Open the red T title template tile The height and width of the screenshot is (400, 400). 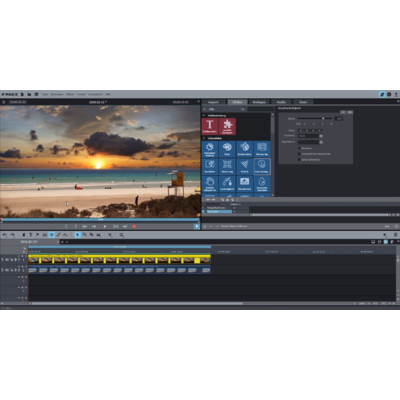(210, 126)
